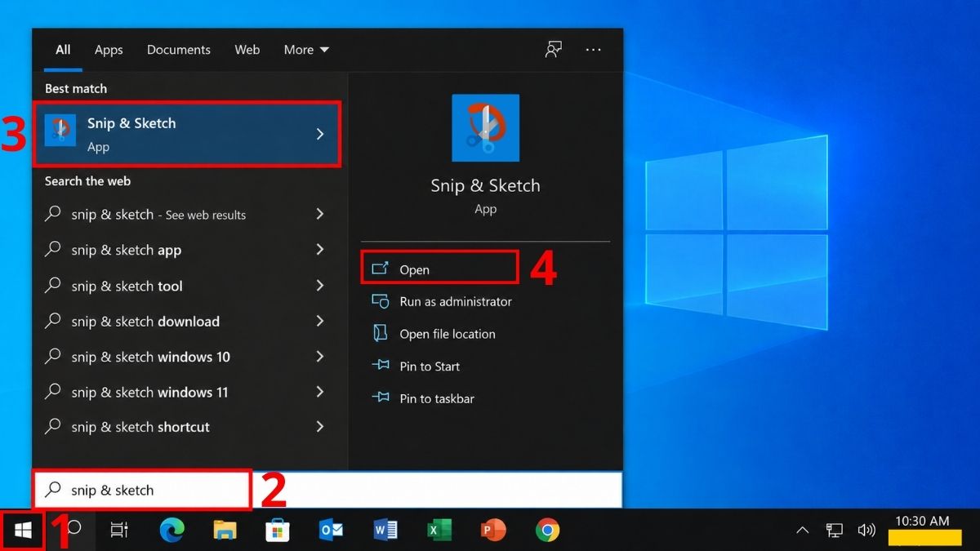Choose Run as administrator
The image size is (980, 551).
tap(442, 301)
